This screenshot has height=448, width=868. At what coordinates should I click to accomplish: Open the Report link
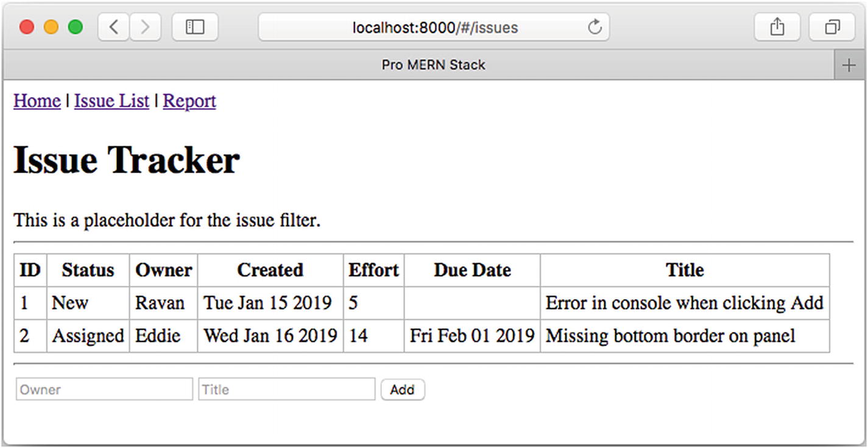pyautogui.click(x=189, y=101)
